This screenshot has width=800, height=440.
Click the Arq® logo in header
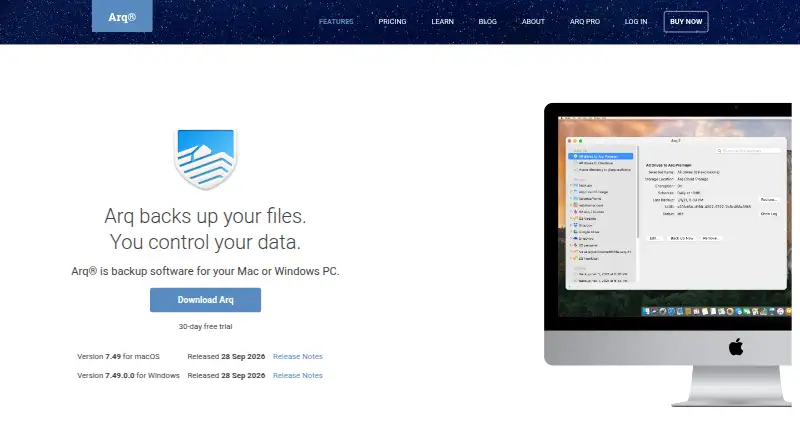point(122,16)
